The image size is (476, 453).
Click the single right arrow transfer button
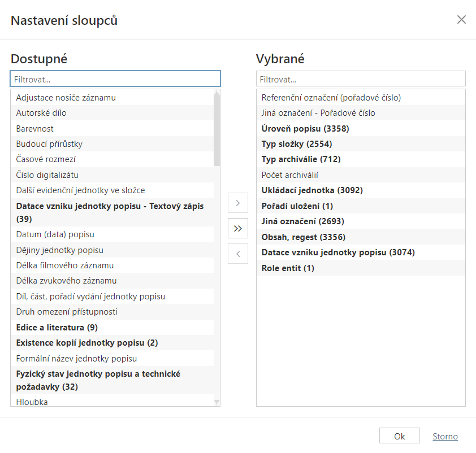[x=238, y=203]
